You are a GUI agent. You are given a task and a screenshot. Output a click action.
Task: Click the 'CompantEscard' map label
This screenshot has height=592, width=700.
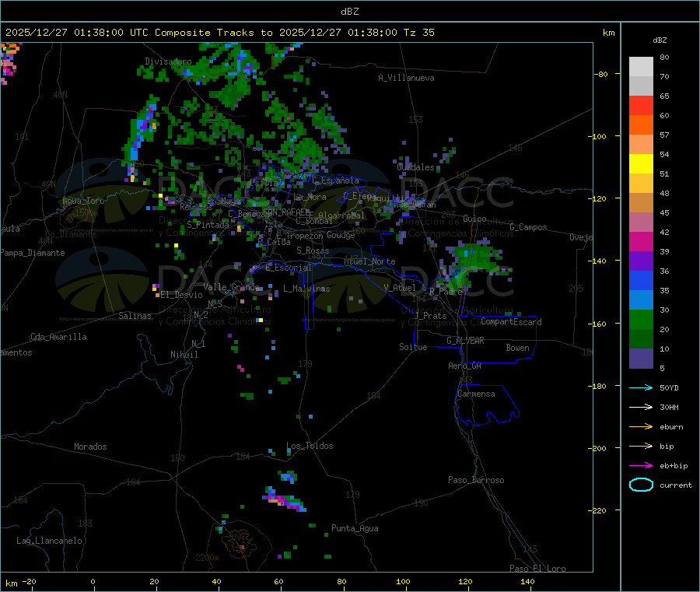click(511, 321)
